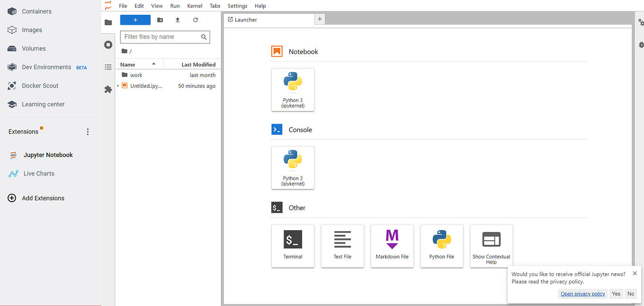Open a Python 3 console

coord(293,167)
